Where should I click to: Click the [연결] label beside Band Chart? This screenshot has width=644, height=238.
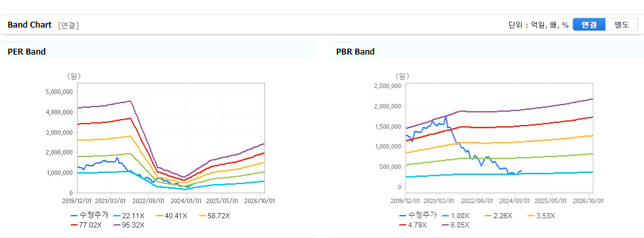[x=68, y=26]
